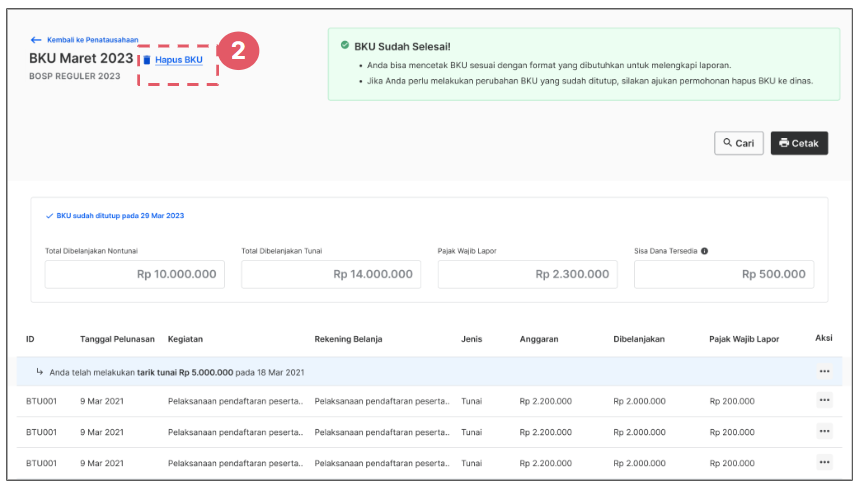Image resolution: width=858 pixels, height=486 pixels.
Task: Click the Total Dibelanjakan Nontunai field Rp 10.000.000
Action: [135, 274]
